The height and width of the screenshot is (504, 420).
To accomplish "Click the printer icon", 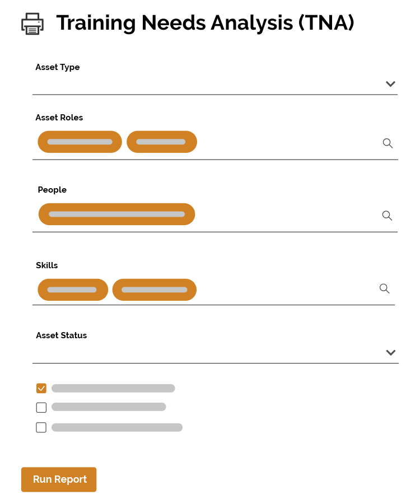I will [x=32, y=24].
